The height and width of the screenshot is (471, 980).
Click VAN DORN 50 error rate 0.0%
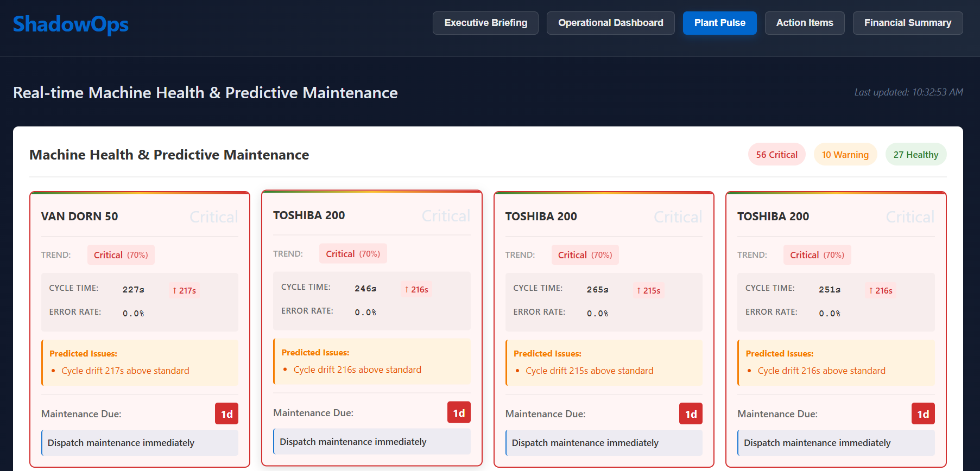click(x=133, y=314)
